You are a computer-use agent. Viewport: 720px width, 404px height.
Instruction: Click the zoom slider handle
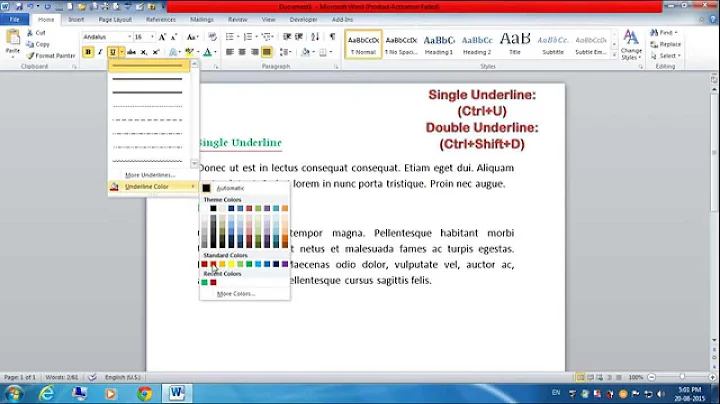click(x=682, y=377)
